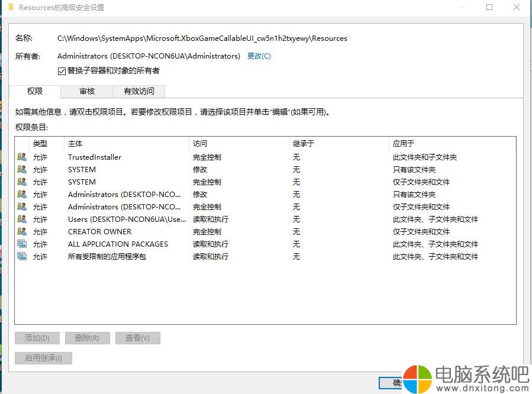Click 读取和执行 access in Users row
This screenshot has width=532, height=394.
210,219
